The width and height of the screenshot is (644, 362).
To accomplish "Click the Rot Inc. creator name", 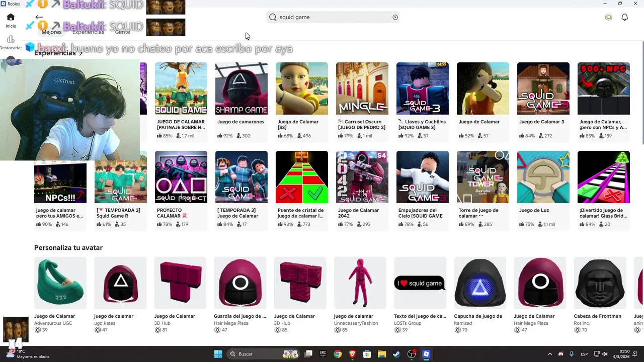I will point(582,323).
